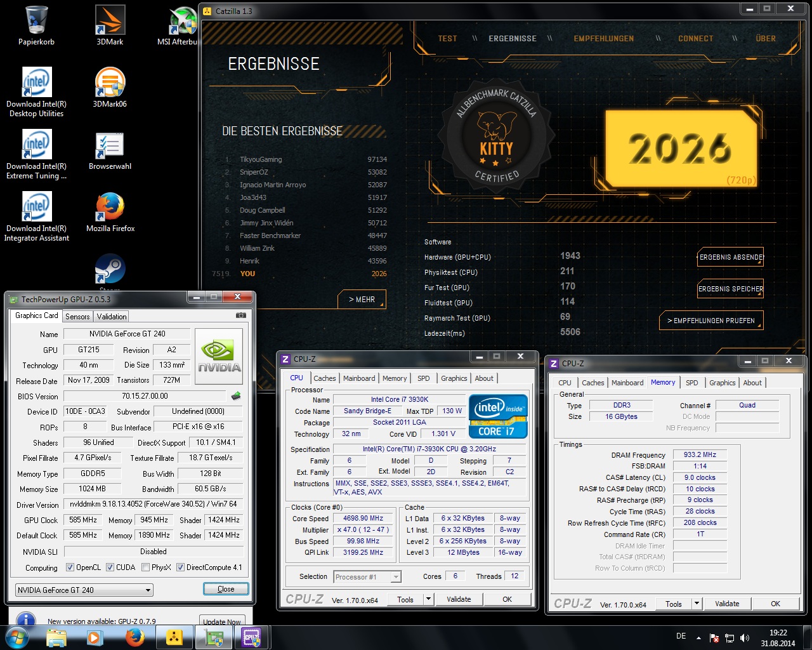
Task: Open the Processor #1 selection dropdown
Action: [x=367, y=576]
